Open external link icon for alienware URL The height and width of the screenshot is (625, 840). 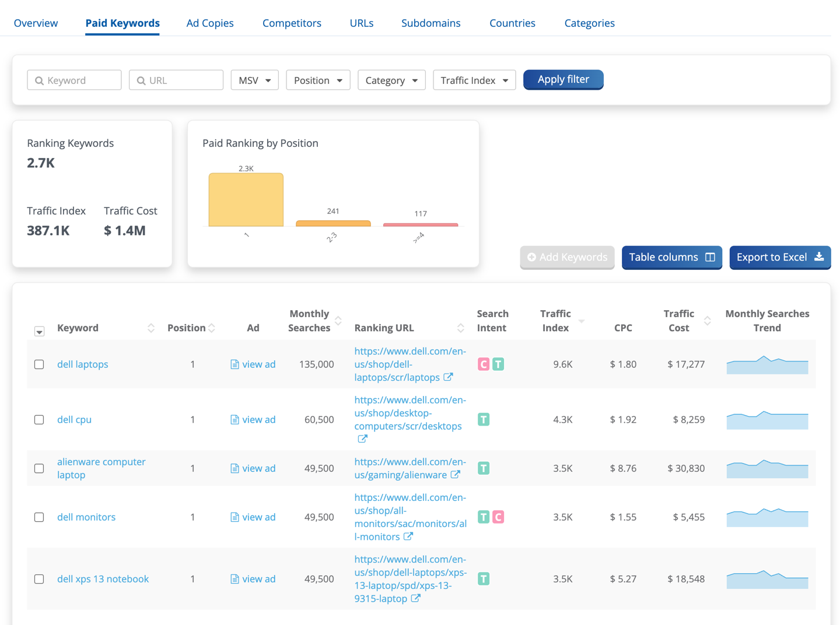coord(455,475)
